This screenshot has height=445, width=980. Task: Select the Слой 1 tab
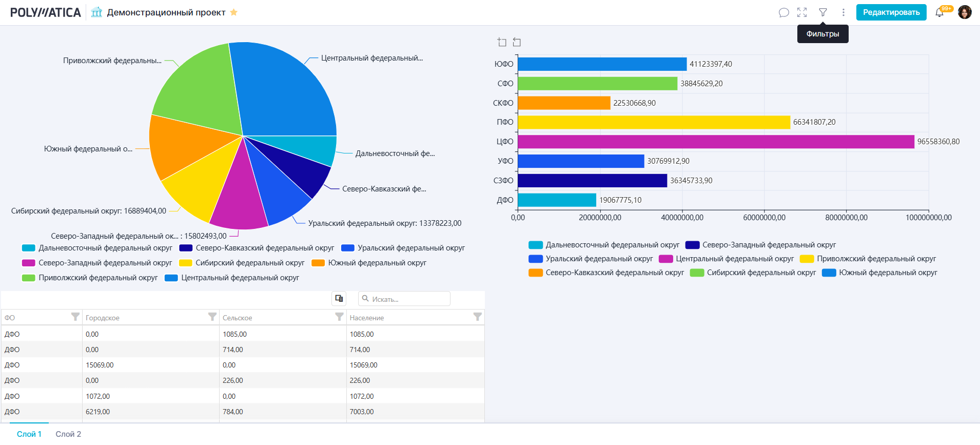click(x=29, y=434)
